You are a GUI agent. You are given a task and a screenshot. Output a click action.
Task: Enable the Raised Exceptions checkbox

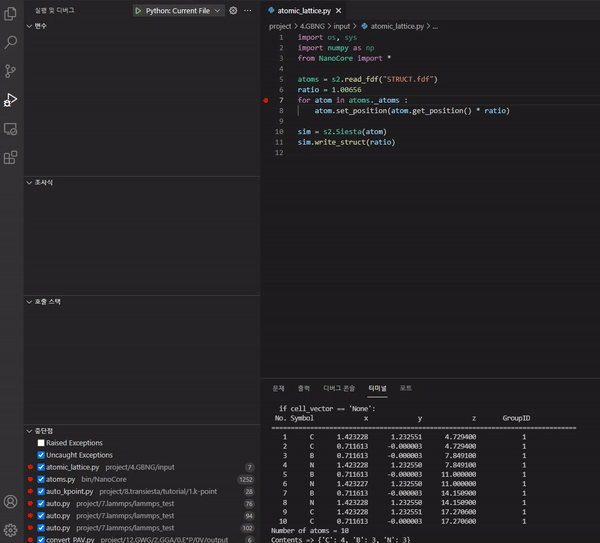pyautogui.click(x=41, y=442)
